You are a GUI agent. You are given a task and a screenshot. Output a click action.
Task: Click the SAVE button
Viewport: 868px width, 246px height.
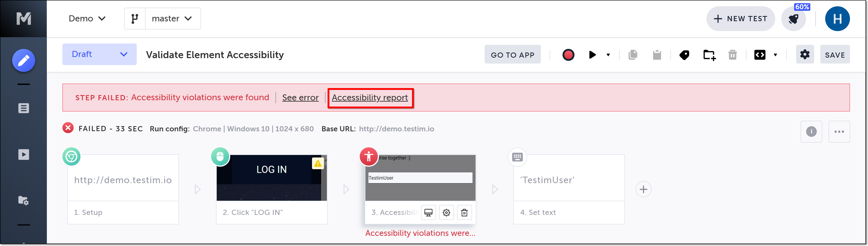pyautogui.click(x=835, y=55)
